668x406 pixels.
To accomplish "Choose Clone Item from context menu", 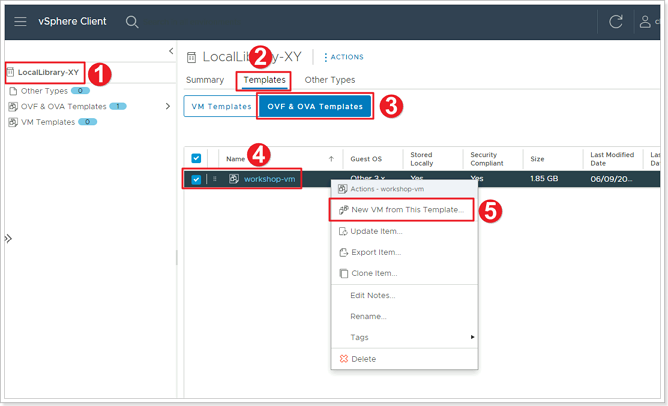I will (404, 274).
